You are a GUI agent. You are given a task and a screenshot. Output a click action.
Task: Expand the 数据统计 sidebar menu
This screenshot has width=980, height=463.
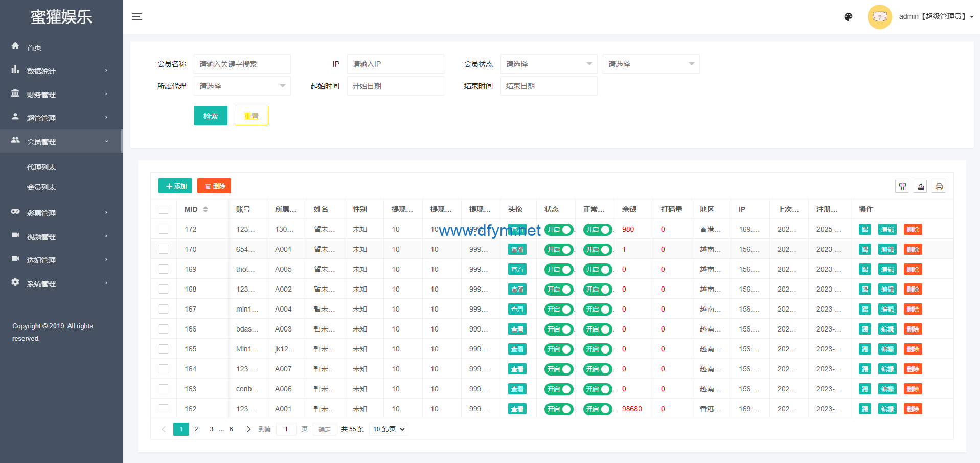(61, 71)
